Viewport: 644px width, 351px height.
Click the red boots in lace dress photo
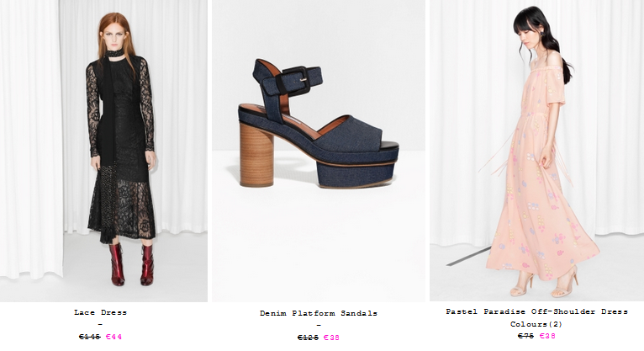131,263
